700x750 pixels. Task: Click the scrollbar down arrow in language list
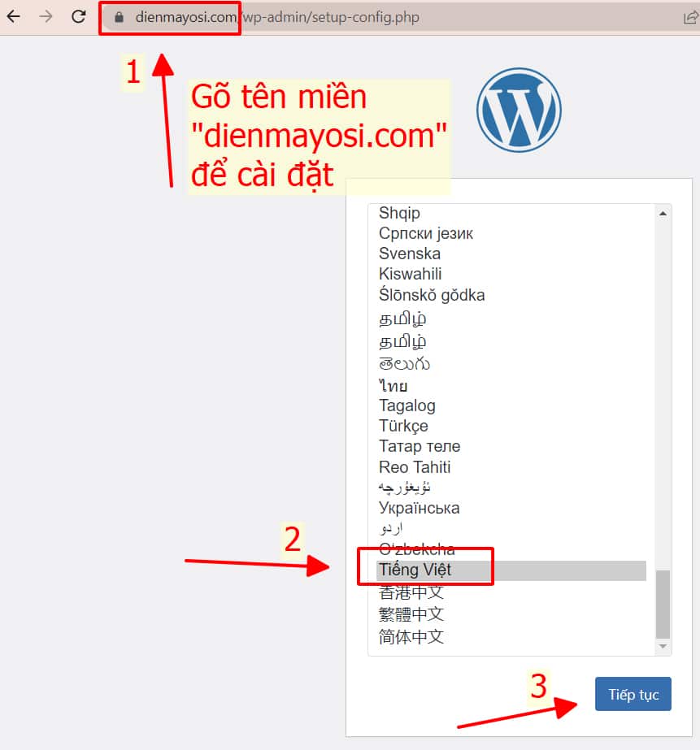663,644
